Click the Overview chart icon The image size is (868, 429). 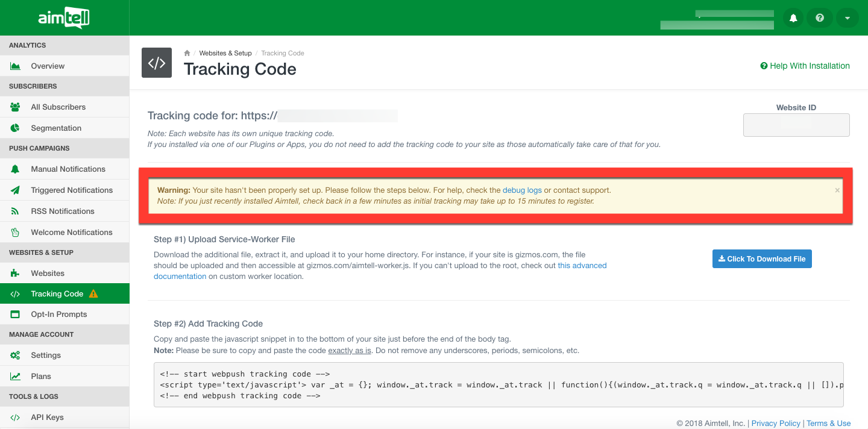pyautogui.click(x=16, y=66)
